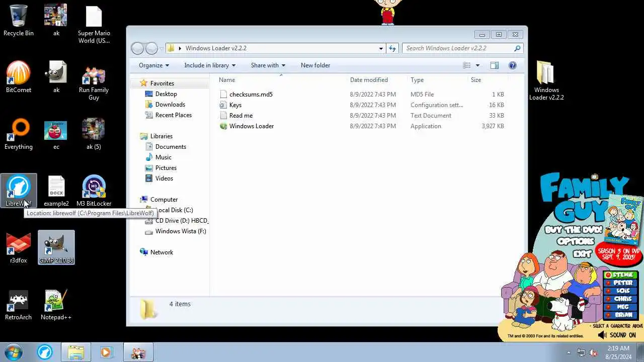644x362 pixels.
Task: Change view using the views icon button
Action: pos(467,65)
